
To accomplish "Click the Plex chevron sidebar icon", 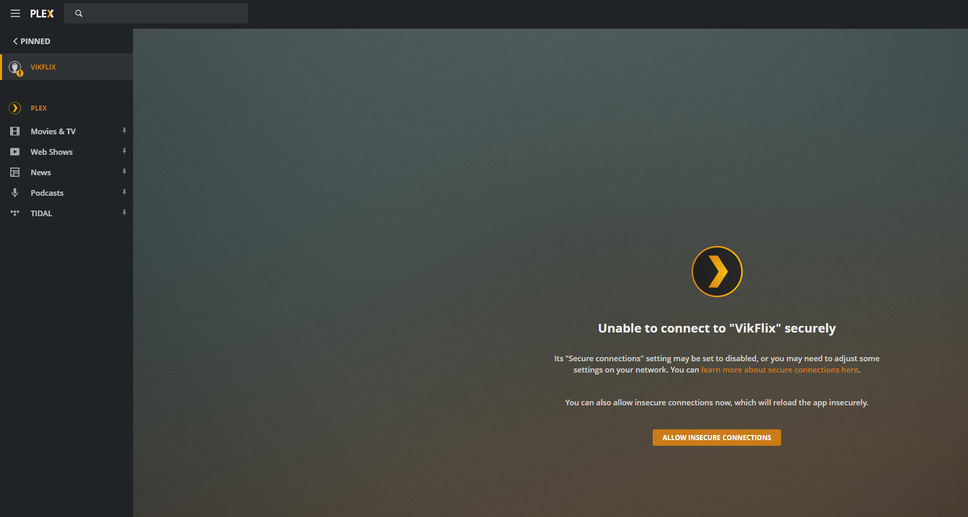I will point(15,108).
